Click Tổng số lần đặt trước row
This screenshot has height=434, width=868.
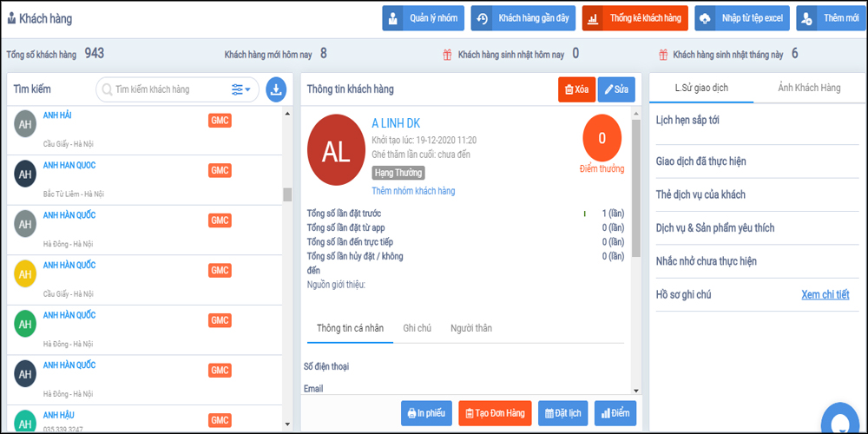click(x=465, y=214)
